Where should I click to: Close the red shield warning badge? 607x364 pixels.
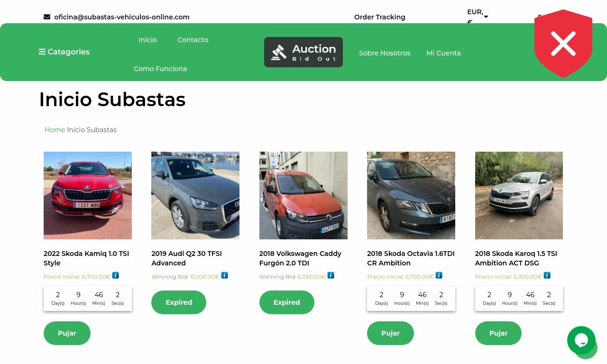563,44
